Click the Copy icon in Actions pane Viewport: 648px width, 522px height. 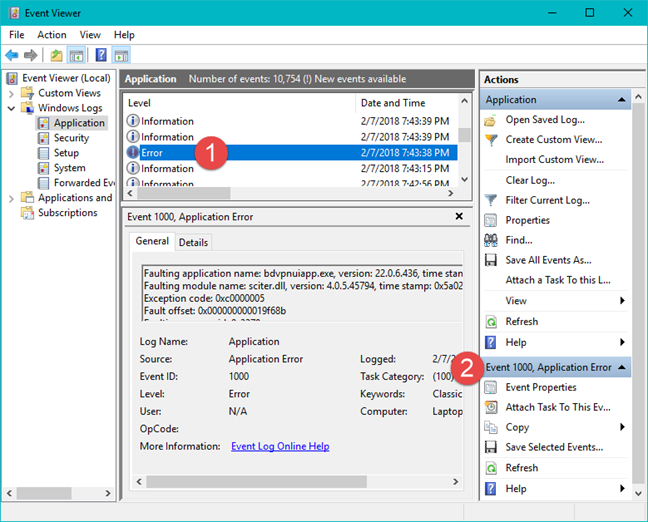point(491,427)
